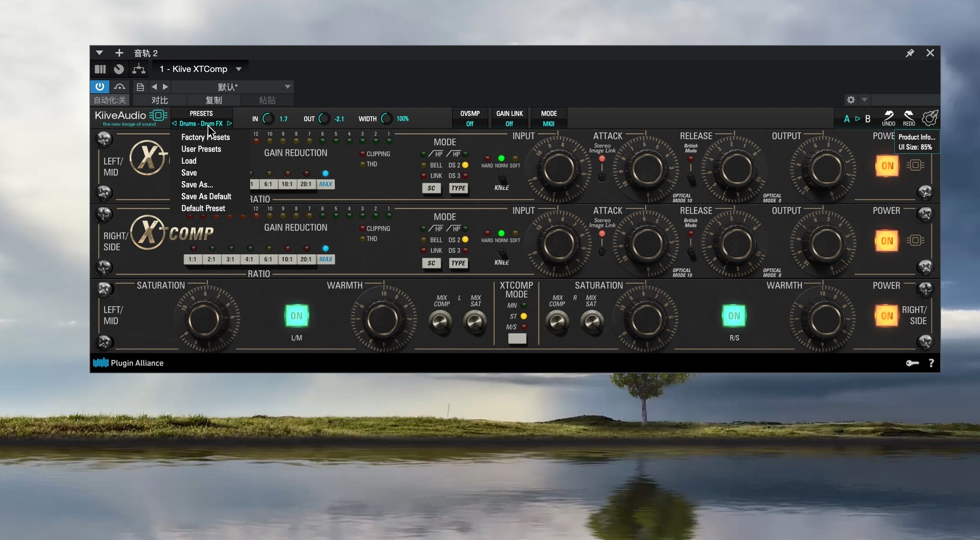Click the Undo arrow icon
This screenshot has width=980, height=540.
pyautogui.click(x=889, y=116)
